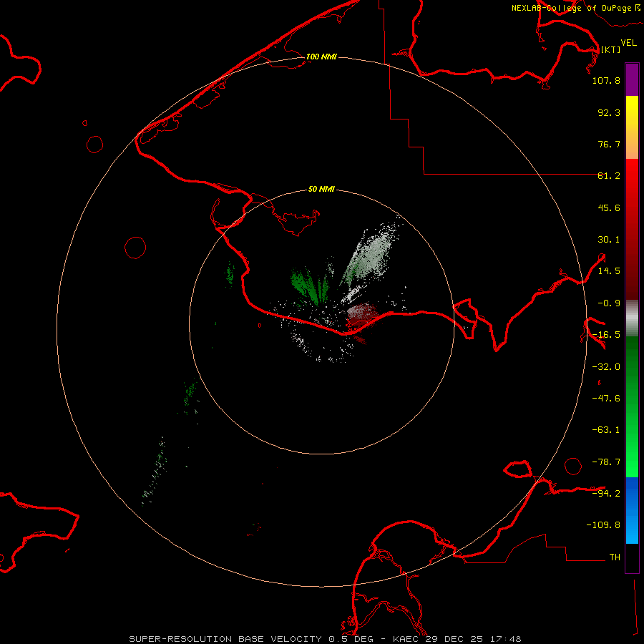Click the 100 NMI range ring label
This screenshot has height=644, width=644.
pos(321,57)
